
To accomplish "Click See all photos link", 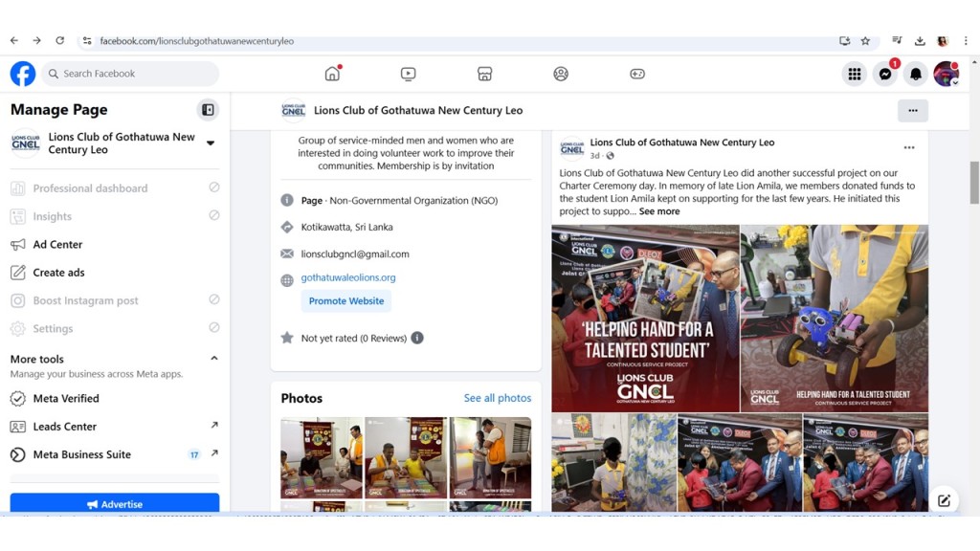I will coord(498,398).
